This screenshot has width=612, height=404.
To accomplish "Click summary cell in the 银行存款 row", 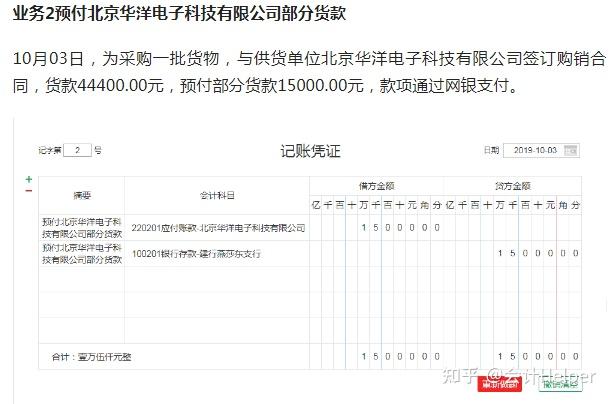I will click(82, 254).
